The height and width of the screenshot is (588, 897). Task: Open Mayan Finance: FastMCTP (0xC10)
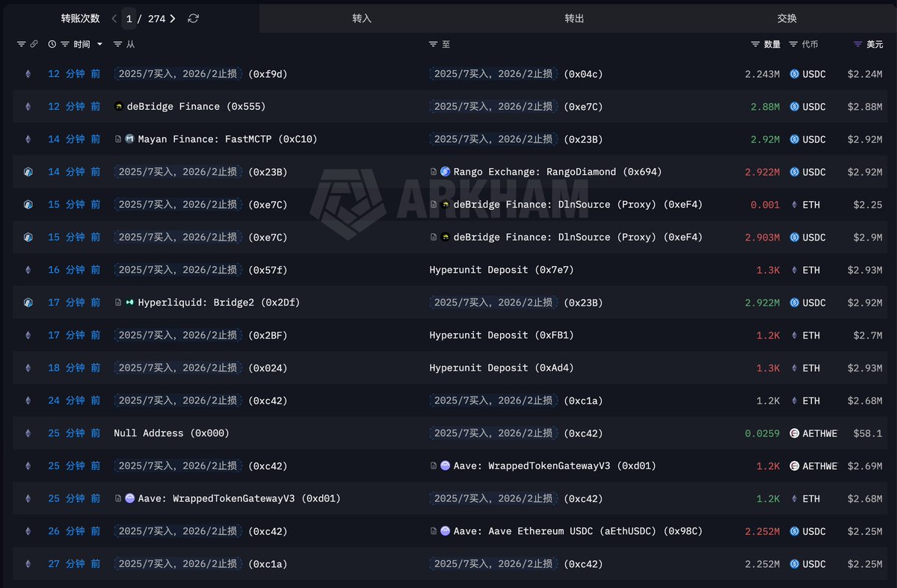tap(228, 140)
